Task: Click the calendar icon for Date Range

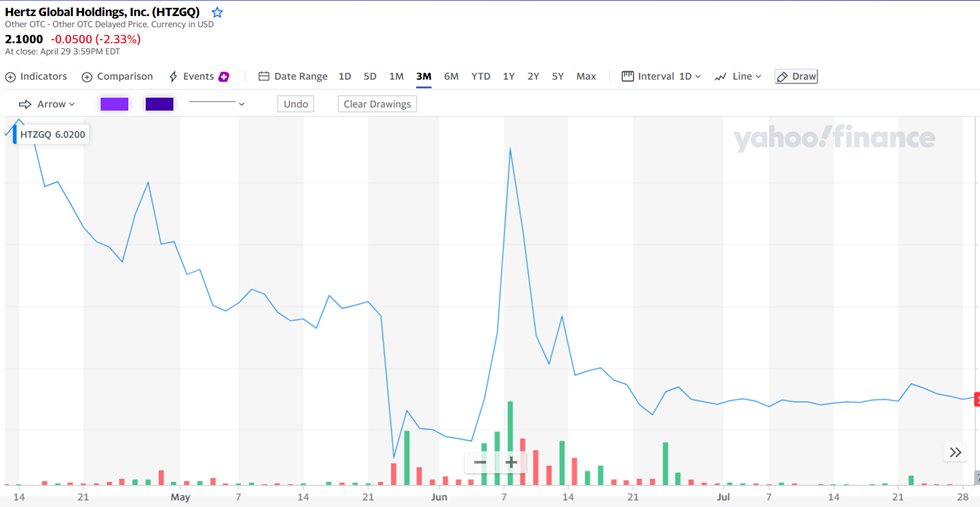Action: coord(264,76)
